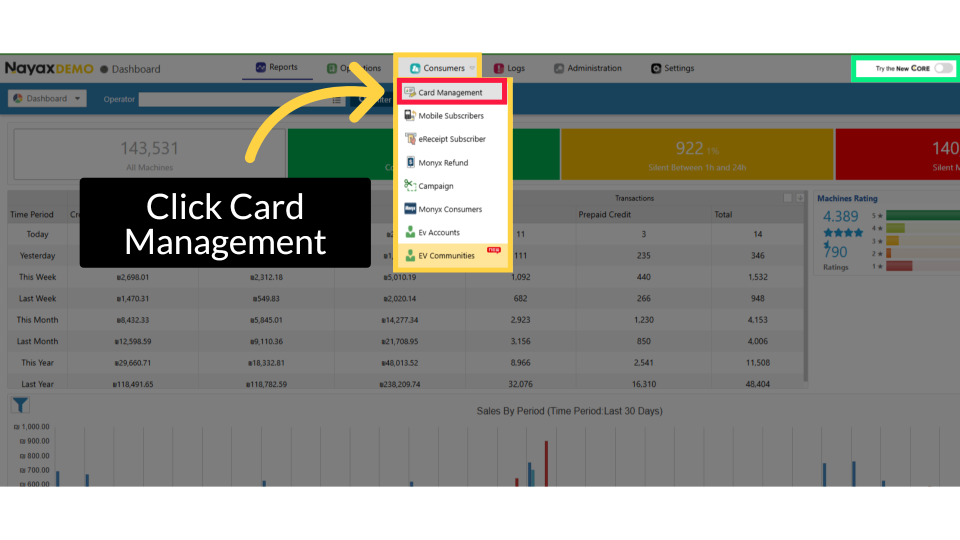Collapse the Consumers dropdown menu
The width and height of the screenshot is (960, 540).
click(437, 68)
